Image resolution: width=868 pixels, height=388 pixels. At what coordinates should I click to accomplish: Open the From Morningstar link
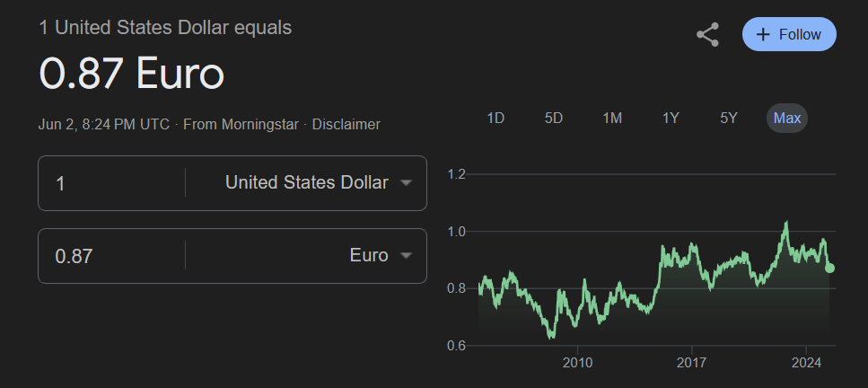coord(241,124)
